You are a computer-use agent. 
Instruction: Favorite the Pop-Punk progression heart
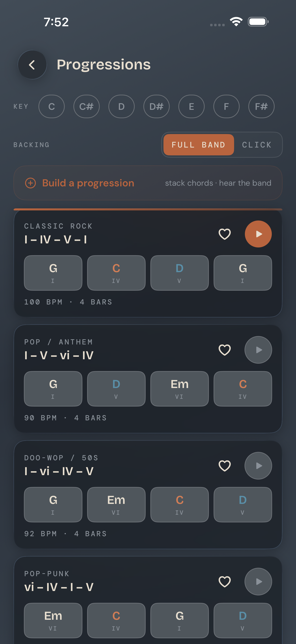(x=225, y=582)
